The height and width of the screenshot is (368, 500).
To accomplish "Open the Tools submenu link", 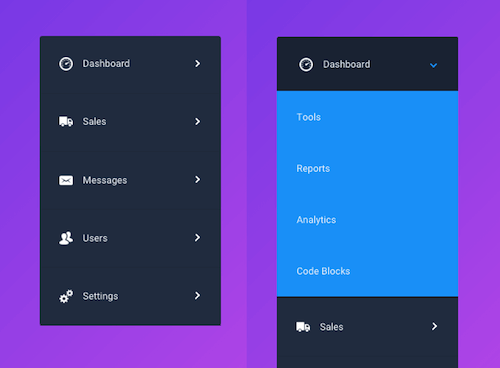I will [x=309, y=117].
